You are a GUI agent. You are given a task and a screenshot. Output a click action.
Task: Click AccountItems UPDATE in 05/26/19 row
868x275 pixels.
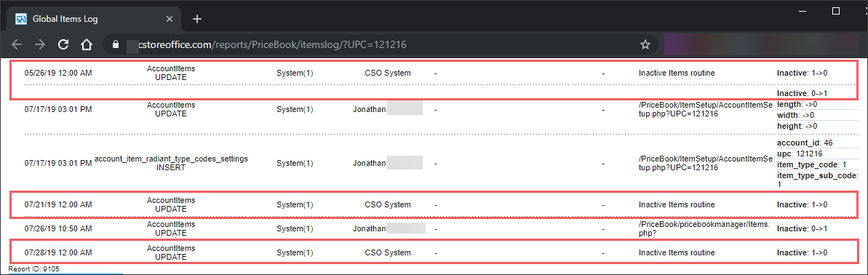pos(171,73)
